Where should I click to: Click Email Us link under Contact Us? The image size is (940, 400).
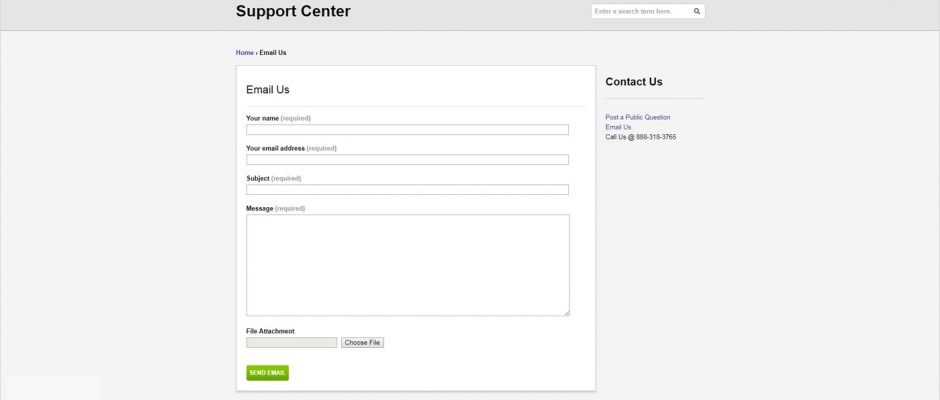coord(618,127)
